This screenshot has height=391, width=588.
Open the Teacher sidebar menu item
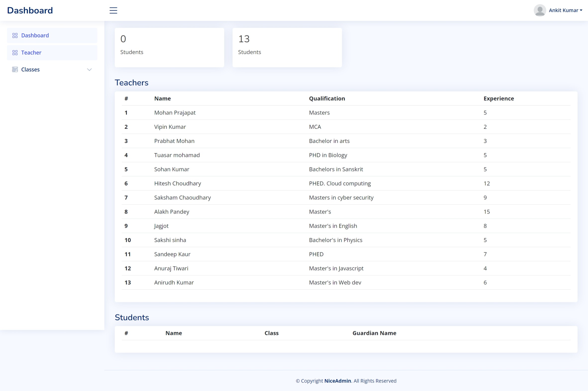(31, 53)
